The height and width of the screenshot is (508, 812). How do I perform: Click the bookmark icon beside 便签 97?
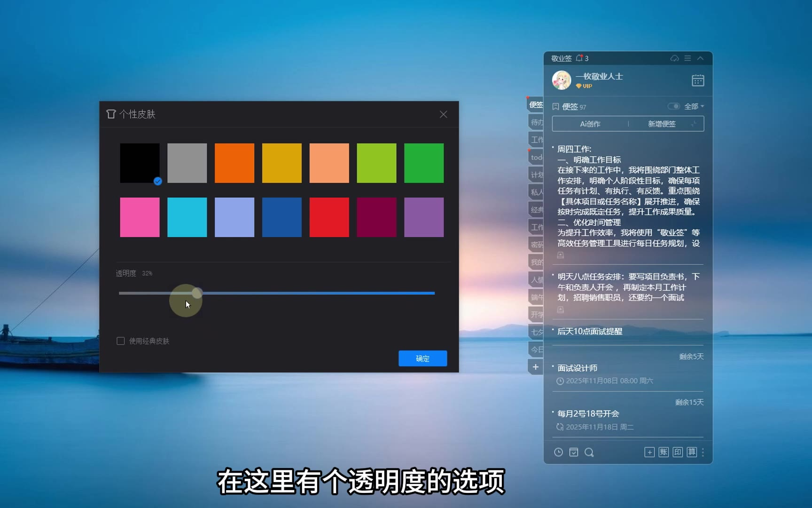555,107
